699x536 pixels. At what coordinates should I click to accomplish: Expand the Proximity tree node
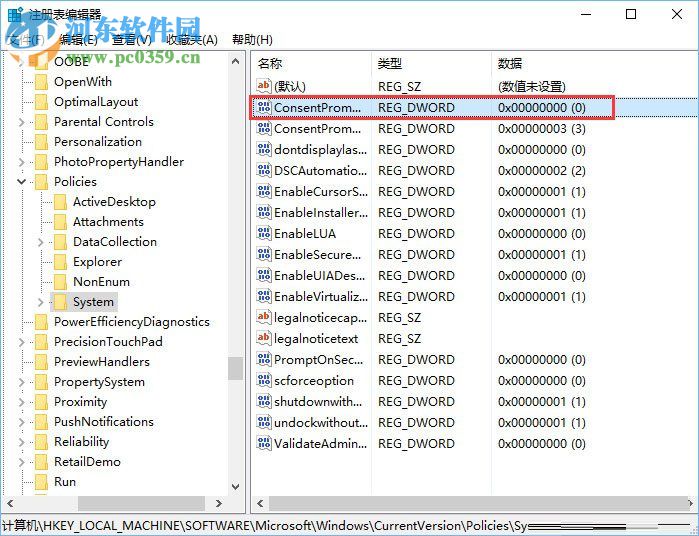pyautogui.click(x=21, y=402)
